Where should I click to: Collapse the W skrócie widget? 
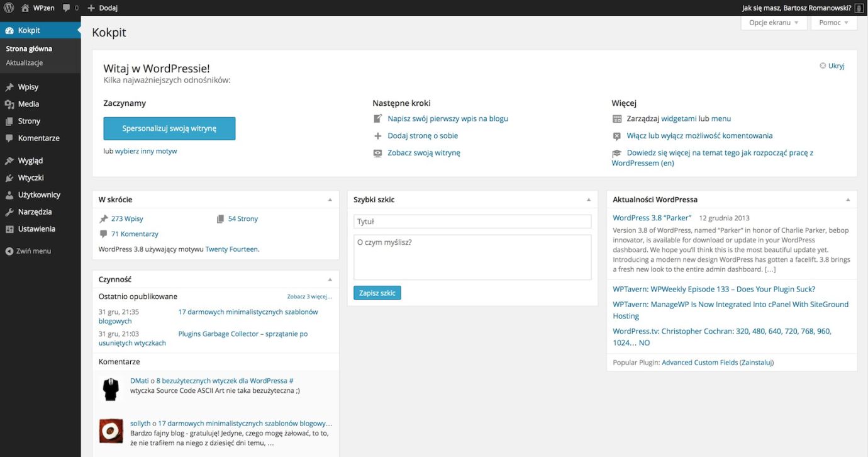(330, 200)
